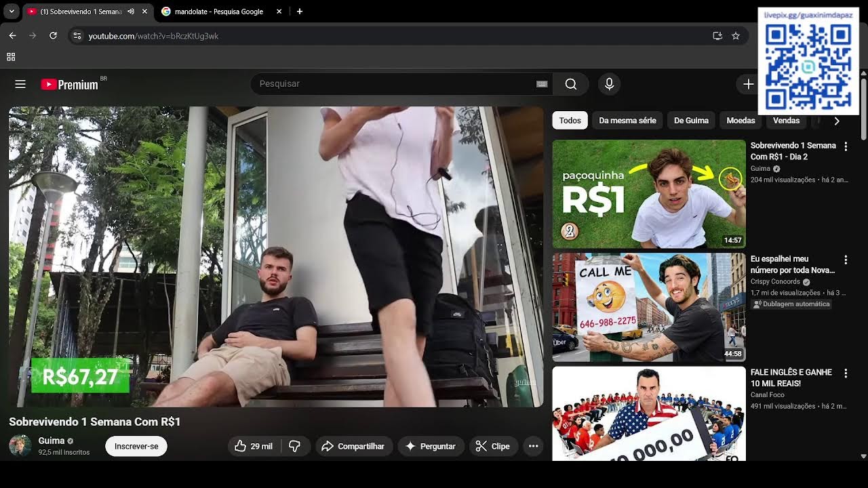
Task: Select Da mesma série filter chip
Action: 627,121
